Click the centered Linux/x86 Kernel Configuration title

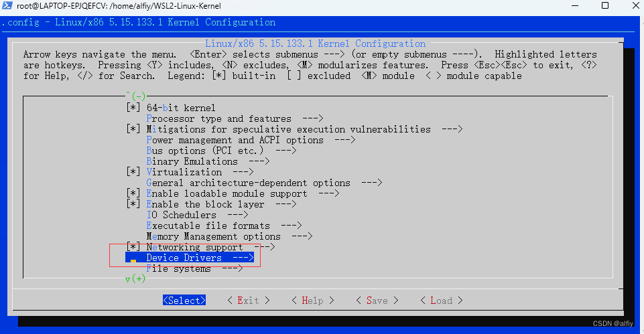coord(316,44)
